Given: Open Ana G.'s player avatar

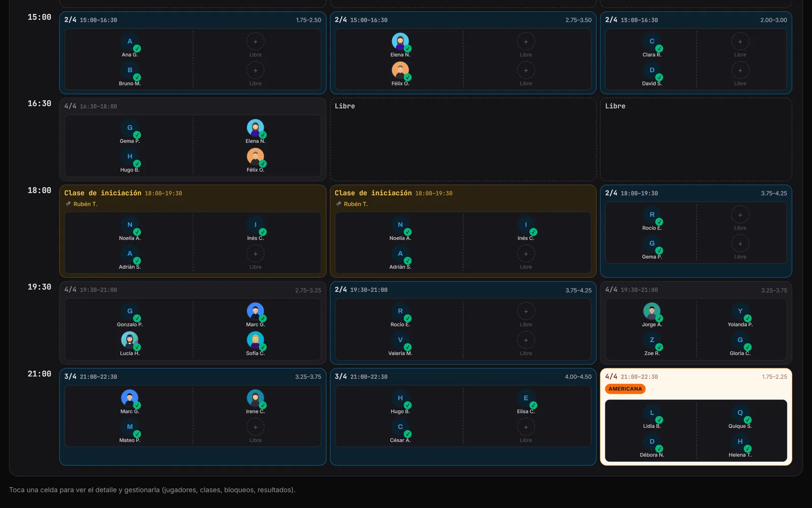Looking at the screenshot, I should (x=130, y=42).
